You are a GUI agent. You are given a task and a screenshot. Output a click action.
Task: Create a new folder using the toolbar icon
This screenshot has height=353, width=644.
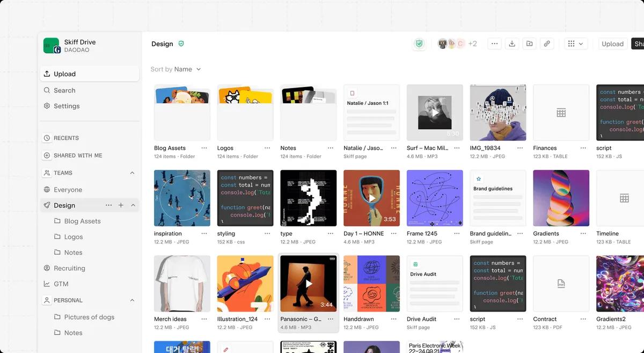coord(529,44)
